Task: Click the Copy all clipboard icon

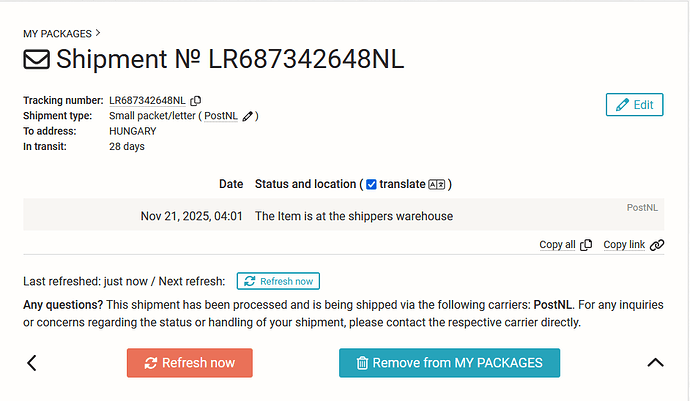Action: 586,245
